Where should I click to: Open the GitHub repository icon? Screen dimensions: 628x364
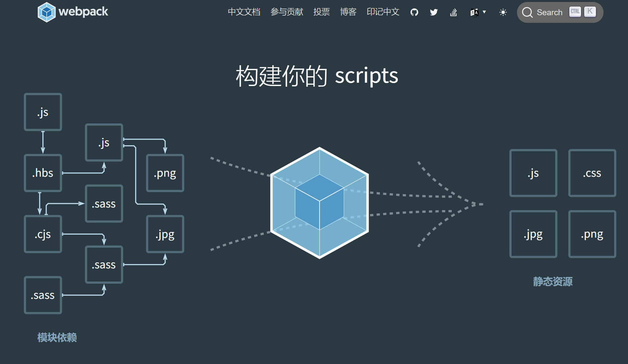coord(414,12)
